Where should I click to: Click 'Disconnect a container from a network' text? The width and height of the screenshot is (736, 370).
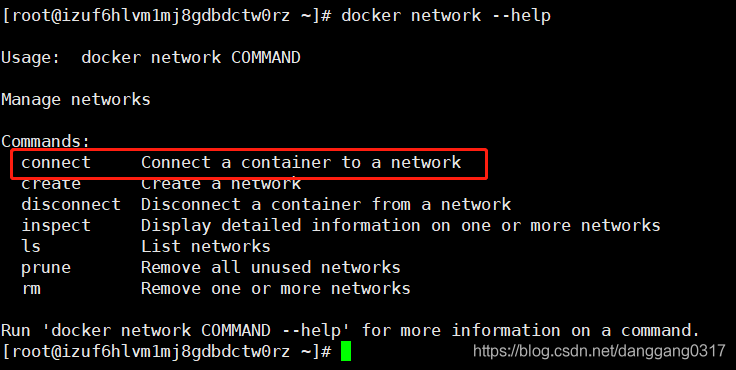coord(326,204)
